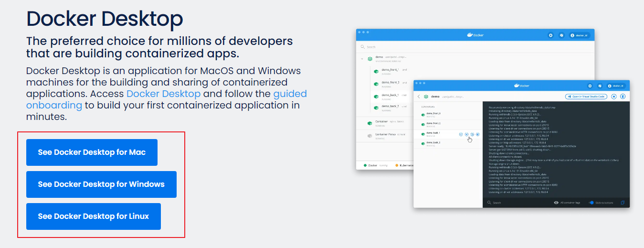This screenshot has height=248, width=644.
Task: Follow the Docker Desktop hyperlink in paragraph
Action: [x=163, y=94]
